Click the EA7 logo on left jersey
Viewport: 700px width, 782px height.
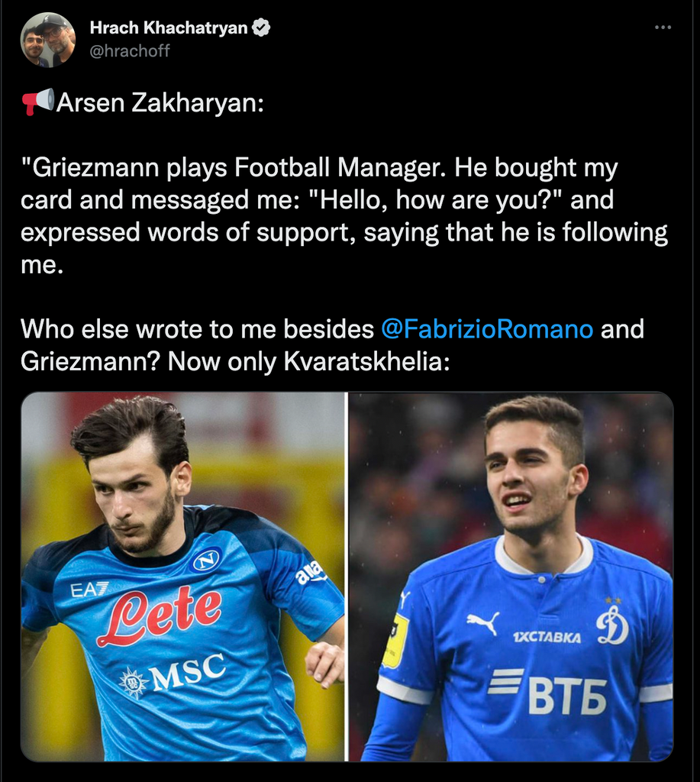(89, 590)
